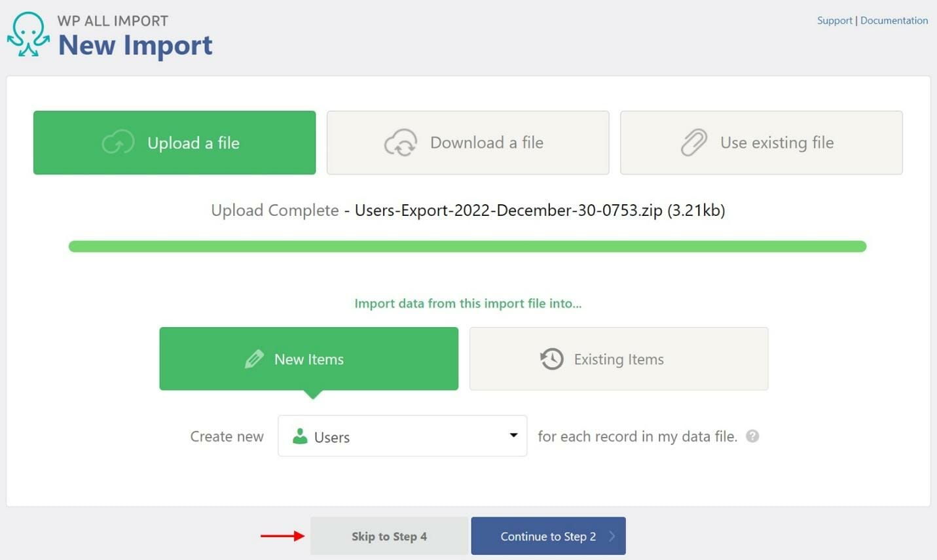Continue to Step 2

[x=548, y=536]
